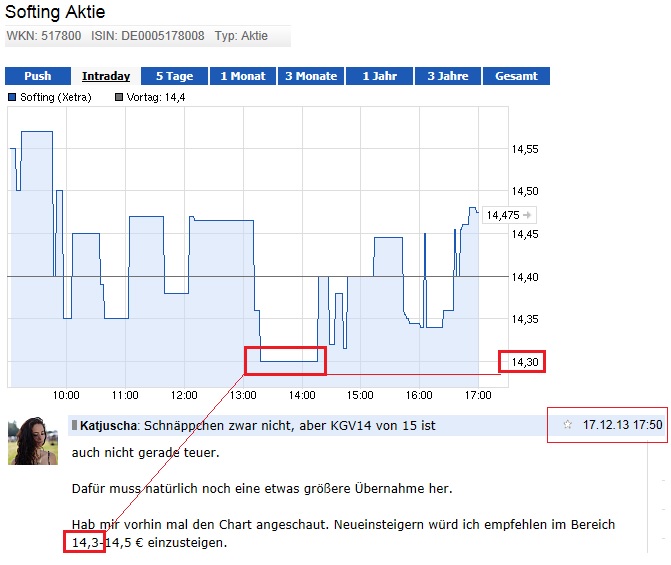Click the 14,40 axis value
This screenshot has width=671, height=565.
point(525,277)
